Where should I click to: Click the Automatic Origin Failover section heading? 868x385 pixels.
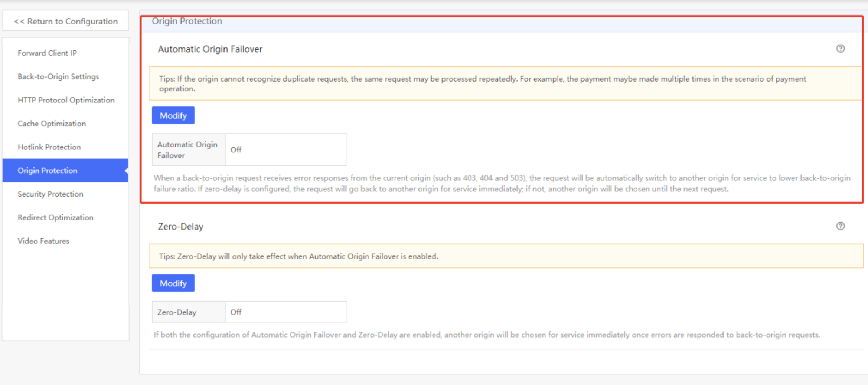click(x=210, y=49)
